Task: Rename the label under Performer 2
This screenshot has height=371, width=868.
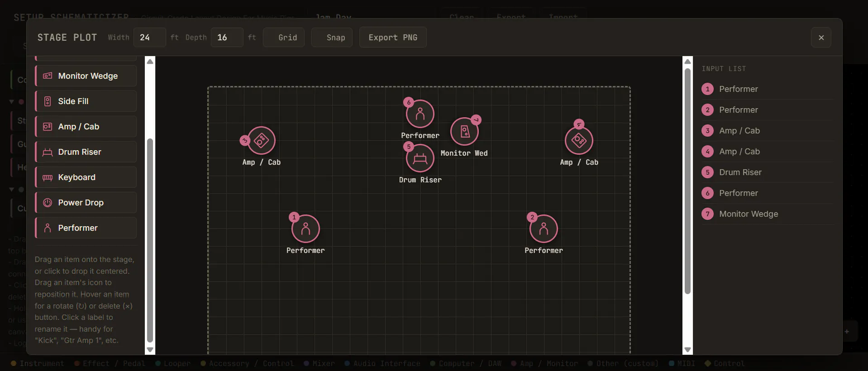Action: click(544, 251)
